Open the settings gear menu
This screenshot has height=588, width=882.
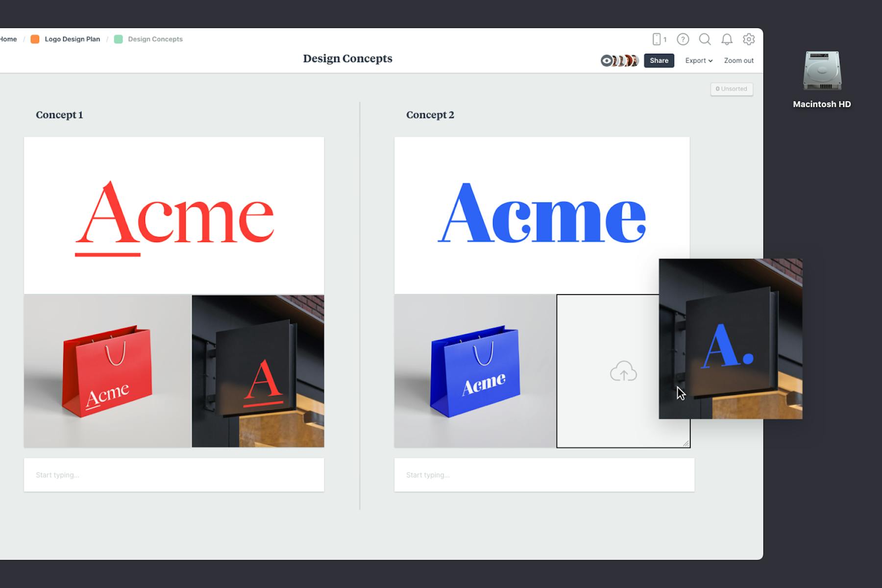click(748, 40)
